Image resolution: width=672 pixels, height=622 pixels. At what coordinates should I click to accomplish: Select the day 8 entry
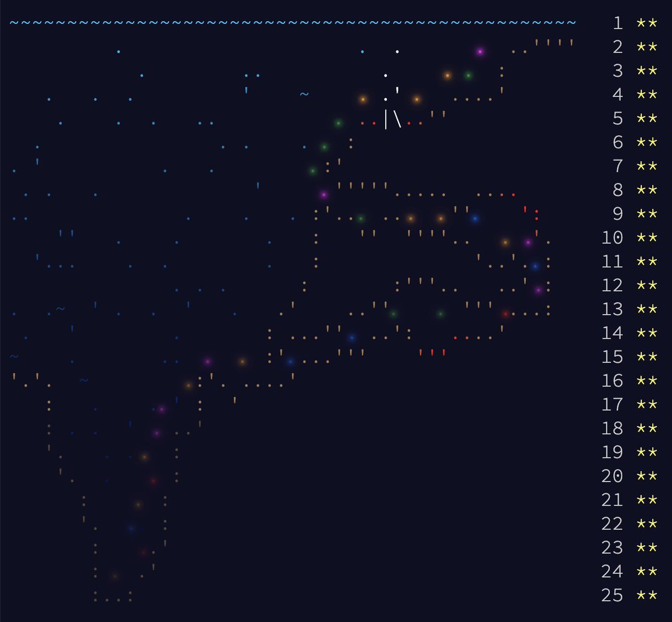tap(618, 190)
